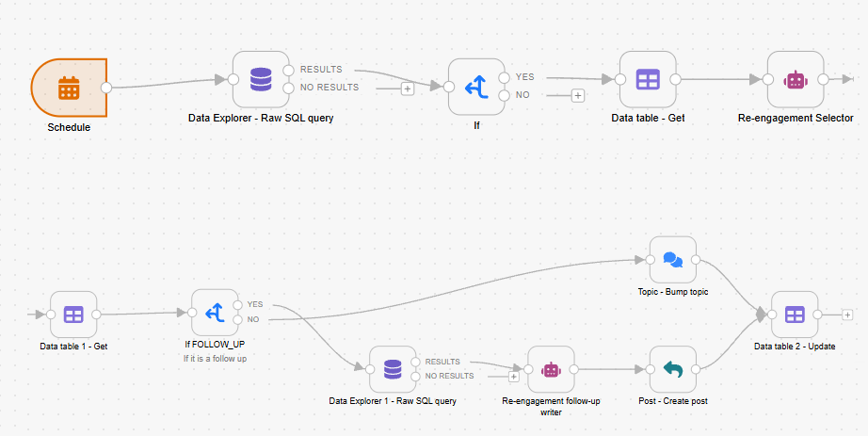The height and width of the screenshot is (436, 868).
Task: Open the Data Explorer - Raw SQL query node
Action: pyautogui.click(x=261, y=79)
